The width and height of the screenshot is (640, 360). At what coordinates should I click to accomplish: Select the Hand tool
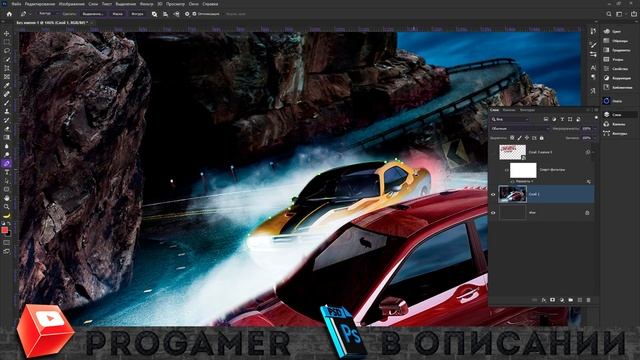pyautogui.click(x=7, y=198)
